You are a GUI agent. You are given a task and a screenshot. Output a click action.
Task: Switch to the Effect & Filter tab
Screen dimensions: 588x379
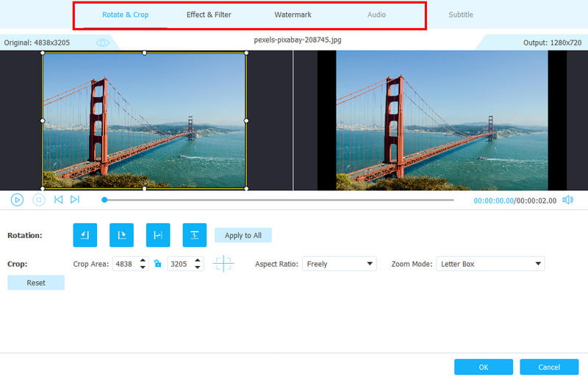209,15
